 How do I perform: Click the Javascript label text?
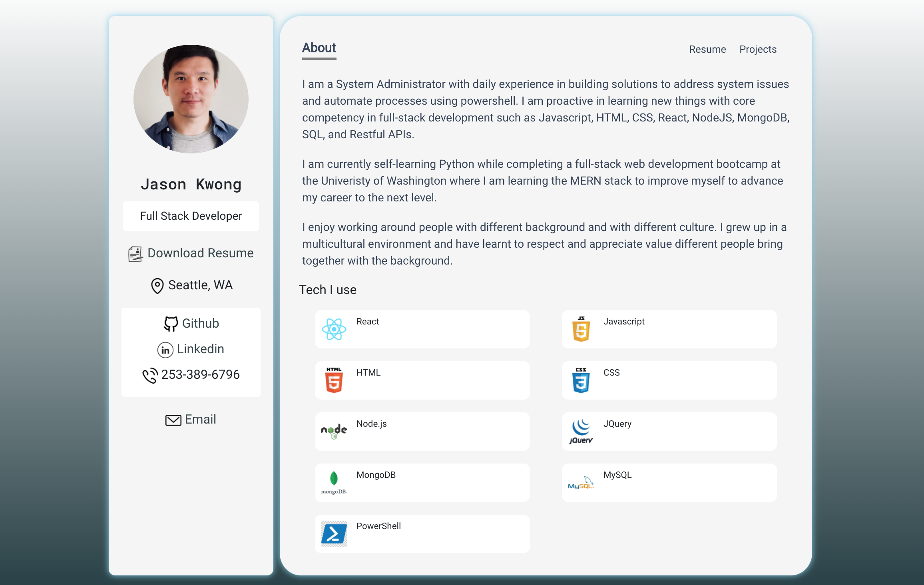click(624, 321)
